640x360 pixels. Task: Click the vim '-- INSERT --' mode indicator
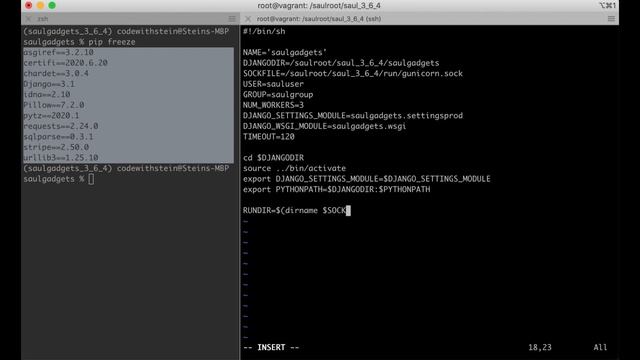click(x=271, y=347)
